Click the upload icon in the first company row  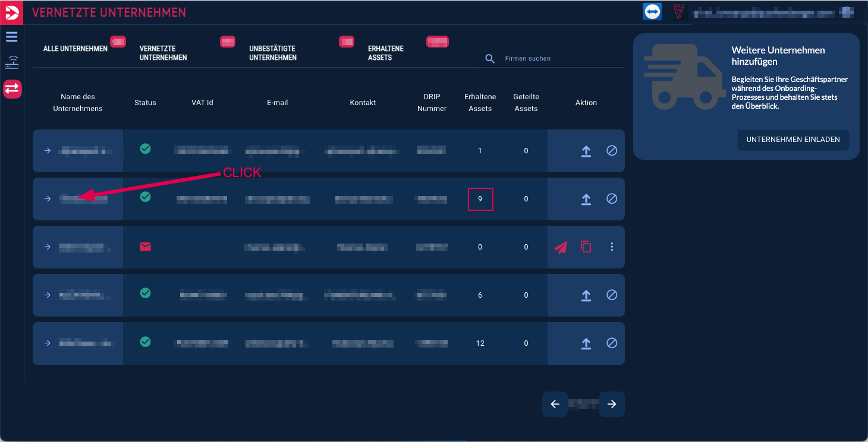point(586,151)
